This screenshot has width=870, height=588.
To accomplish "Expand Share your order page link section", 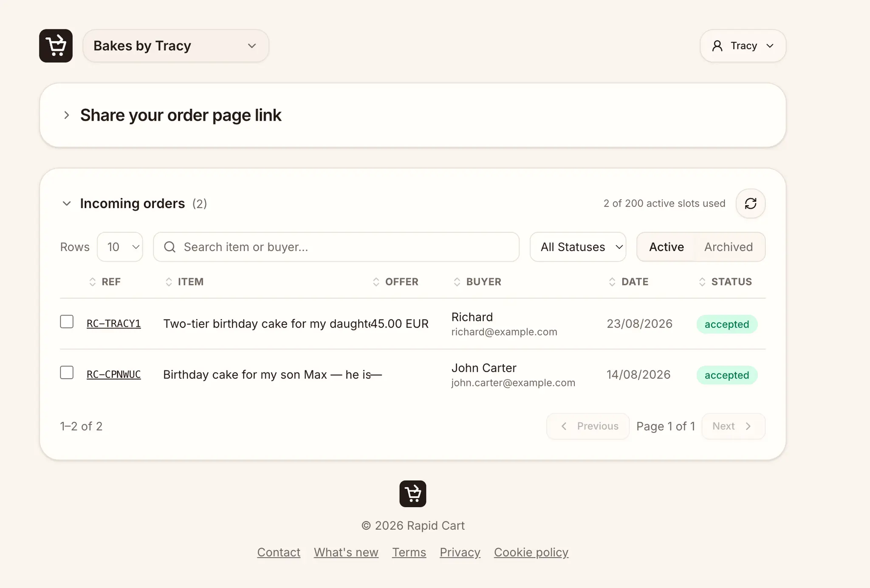I will click(67, 115).
